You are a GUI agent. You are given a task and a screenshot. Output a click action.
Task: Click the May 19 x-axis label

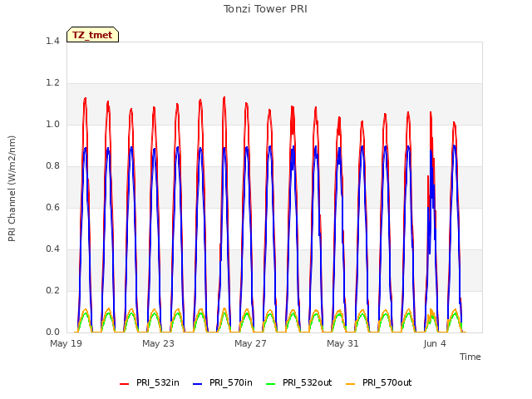(x=66, y=343)
